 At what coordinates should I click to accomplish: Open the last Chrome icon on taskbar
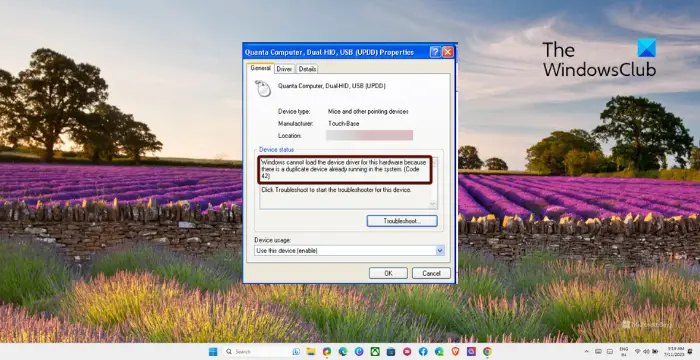click(x=487, y=352)
